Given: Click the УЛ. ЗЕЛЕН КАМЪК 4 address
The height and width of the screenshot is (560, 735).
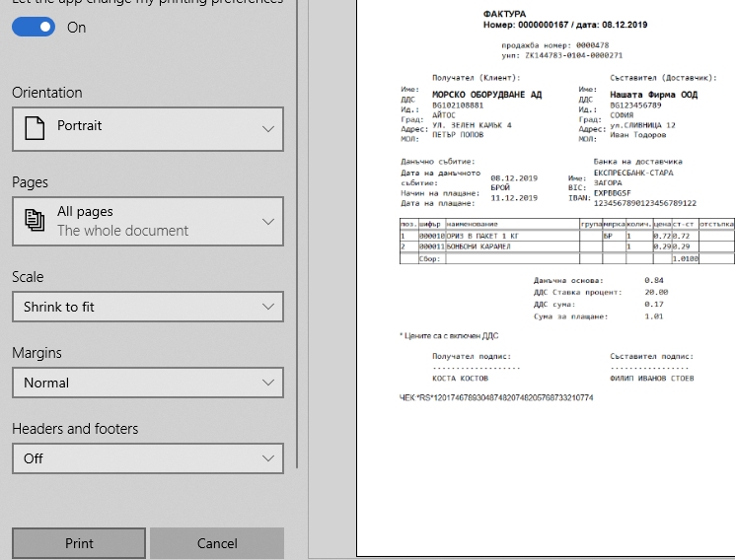Looking at the screenshot, I should point(472,125).
